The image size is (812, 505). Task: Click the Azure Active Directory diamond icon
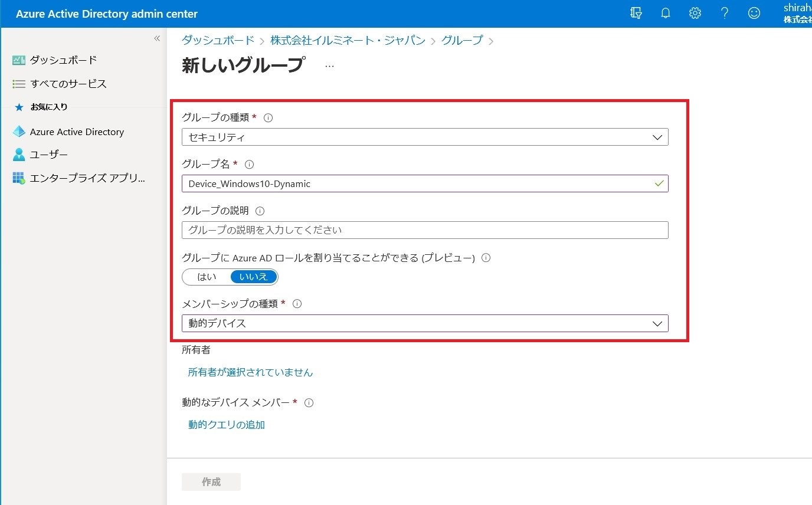click(19, 132)
